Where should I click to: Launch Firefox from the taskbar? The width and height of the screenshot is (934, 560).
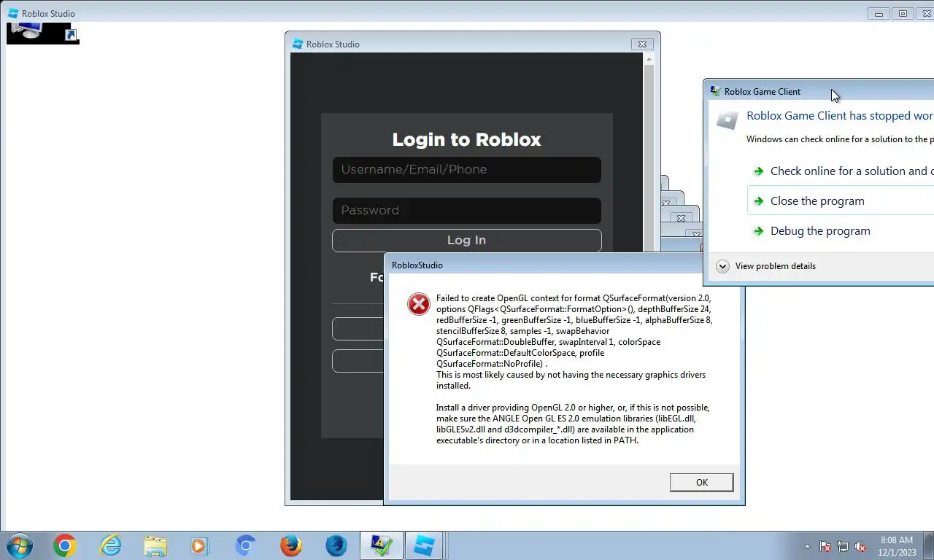(x=290, y=545)
